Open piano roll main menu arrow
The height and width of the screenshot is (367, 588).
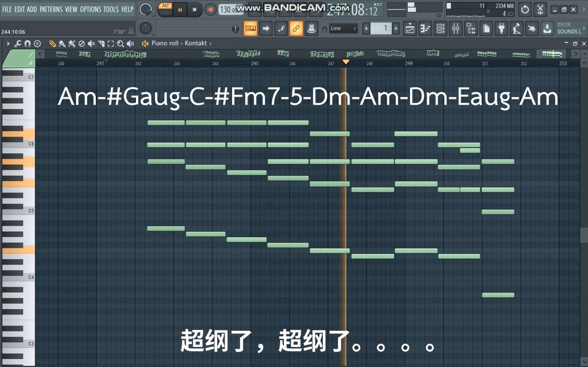[8, 44]
